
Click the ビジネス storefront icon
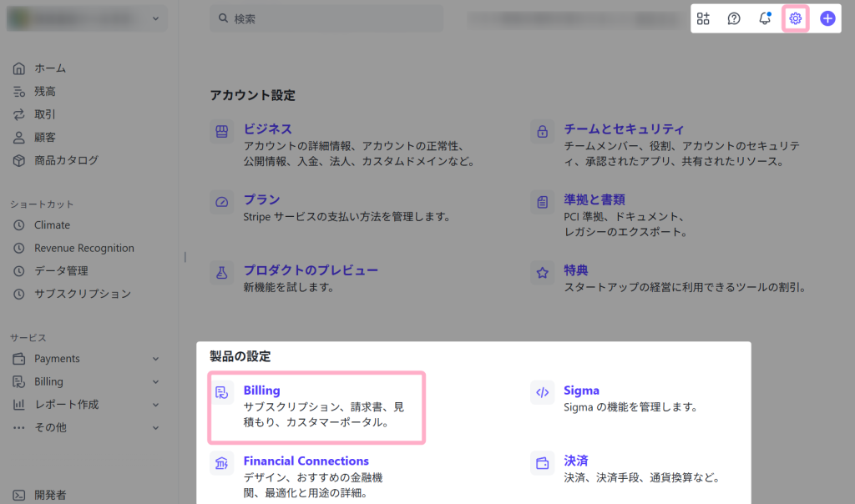221,131
